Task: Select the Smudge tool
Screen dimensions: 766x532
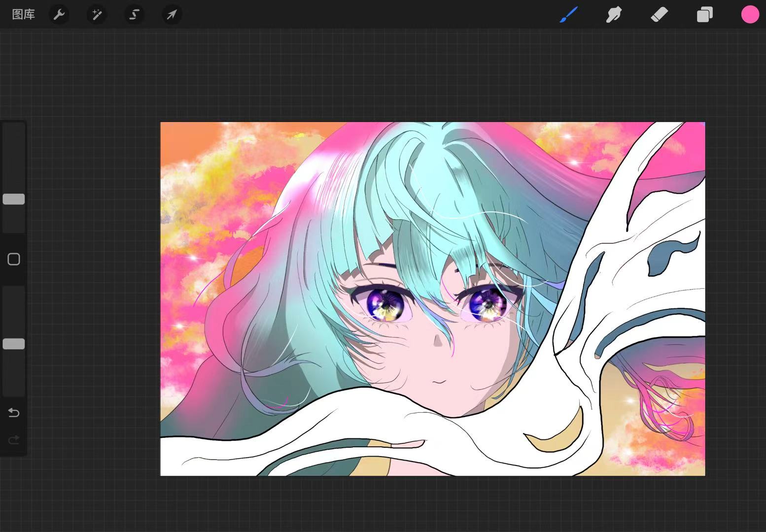Action: [x=614, y=15]
